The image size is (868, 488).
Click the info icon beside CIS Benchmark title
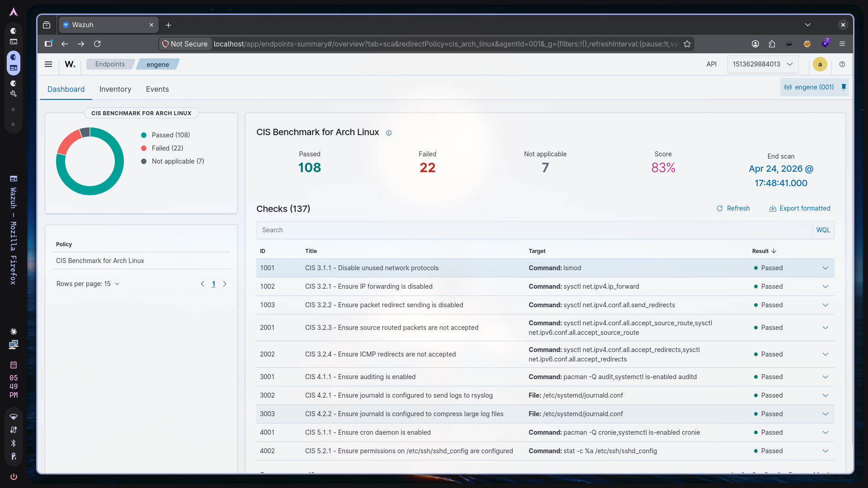389,133
